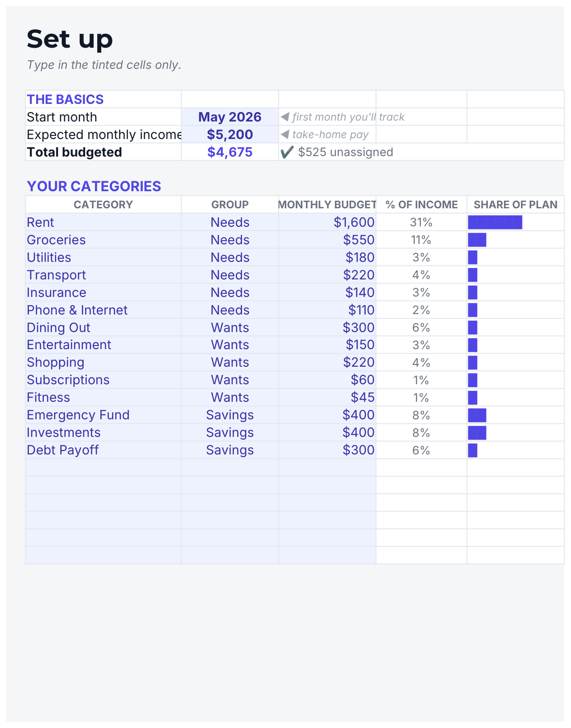Open the group cell for Dining Out

tap(230, 328)
